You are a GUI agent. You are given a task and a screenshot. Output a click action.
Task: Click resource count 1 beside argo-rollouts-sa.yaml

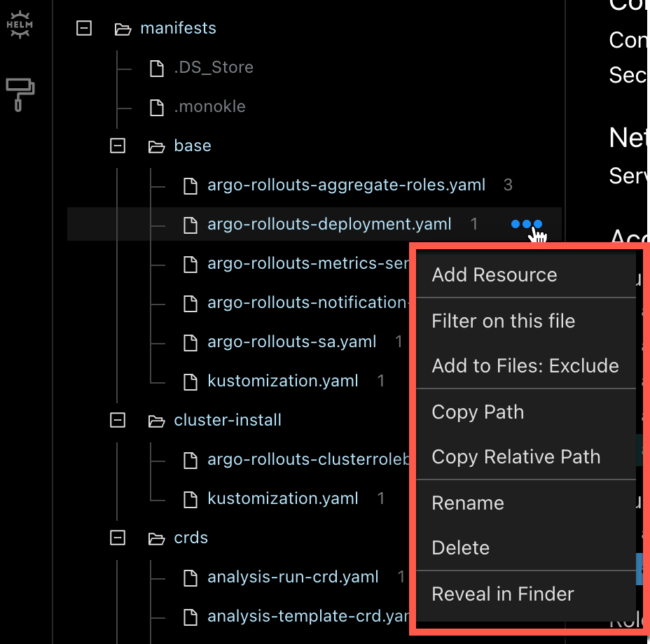399,342
